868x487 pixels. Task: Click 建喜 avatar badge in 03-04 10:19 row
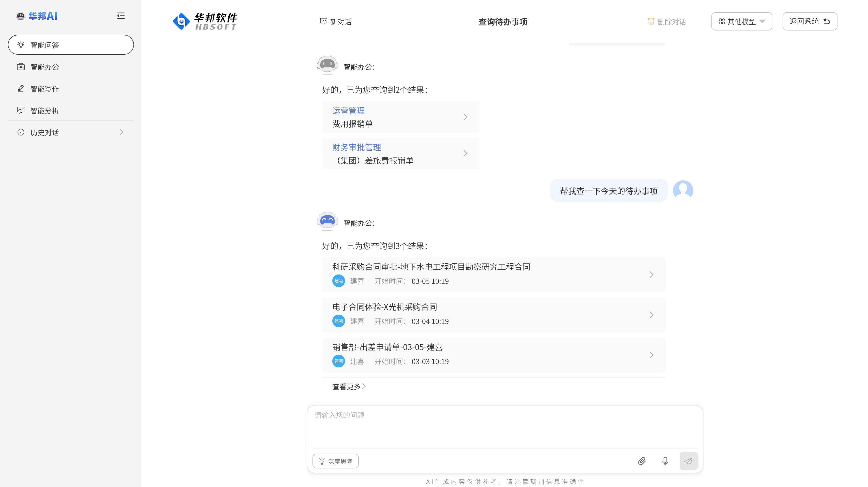tap(338, 321)
